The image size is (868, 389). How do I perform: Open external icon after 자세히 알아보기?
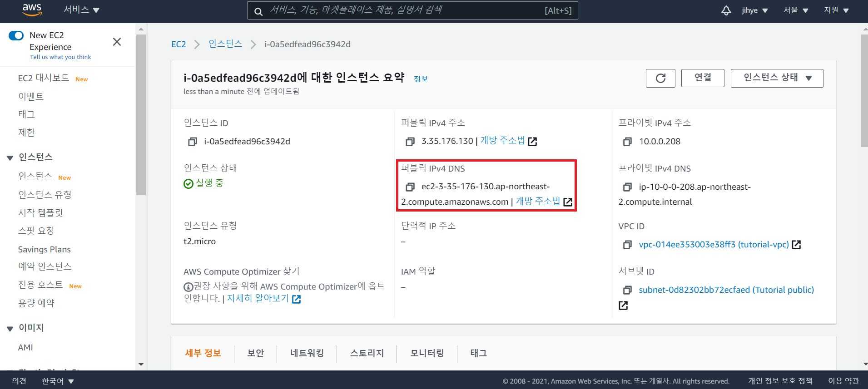click(296, 299)
